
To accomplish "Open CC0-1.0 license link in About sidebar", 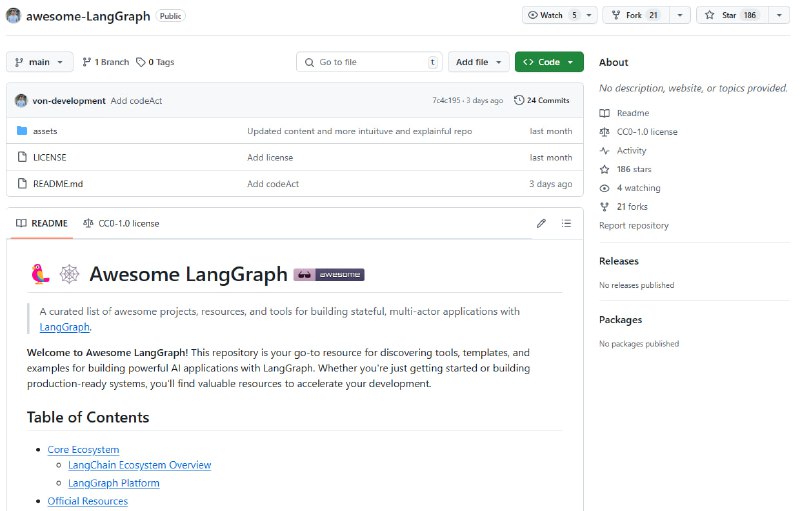I will coord(647,132).
